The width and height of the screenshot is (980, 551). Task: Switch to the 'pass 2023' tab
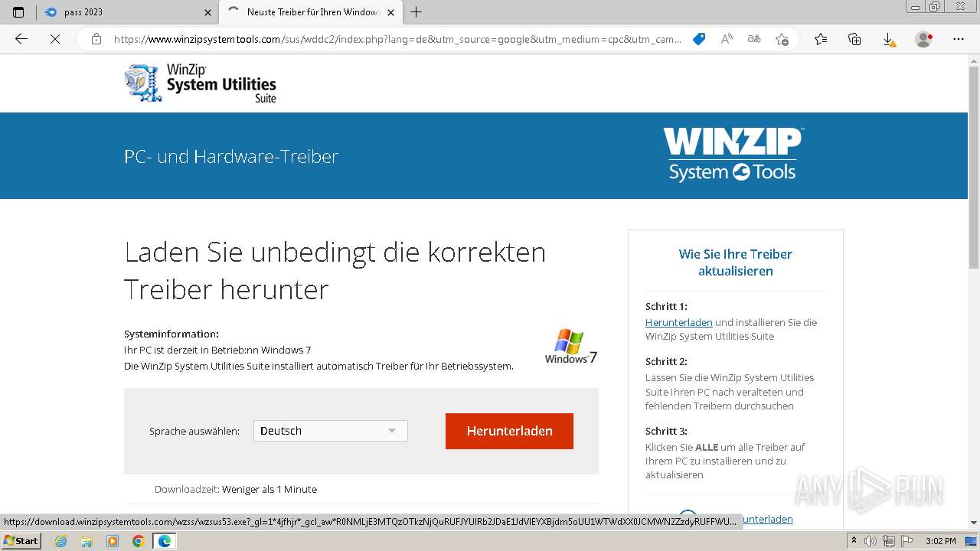(128, 12)
